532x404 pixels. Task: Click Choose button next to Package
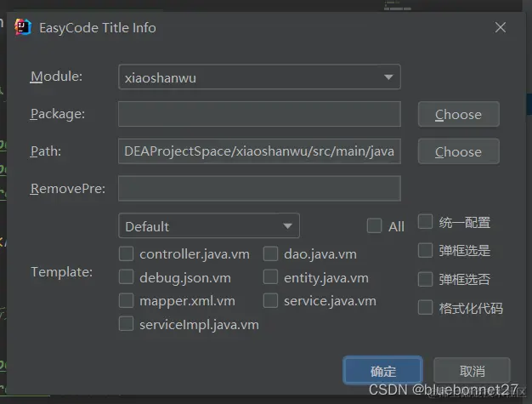[x=458, y=115]
